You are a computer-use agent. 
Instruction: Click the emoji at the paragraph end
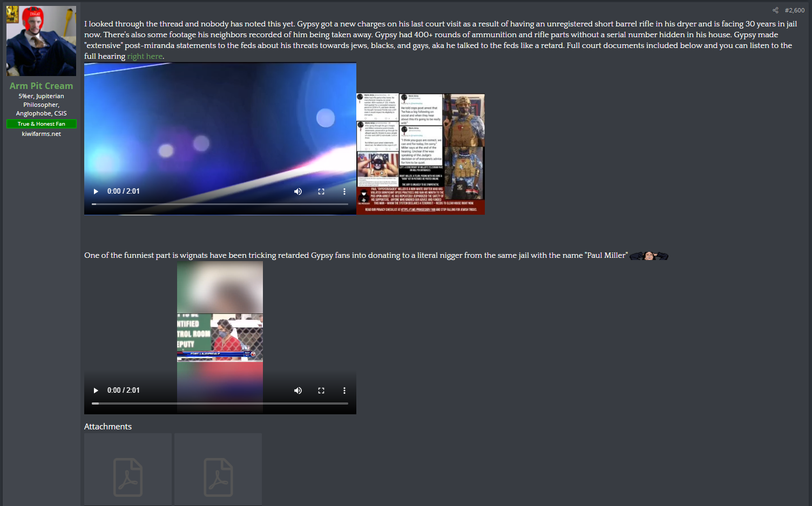tap(649, 256)
